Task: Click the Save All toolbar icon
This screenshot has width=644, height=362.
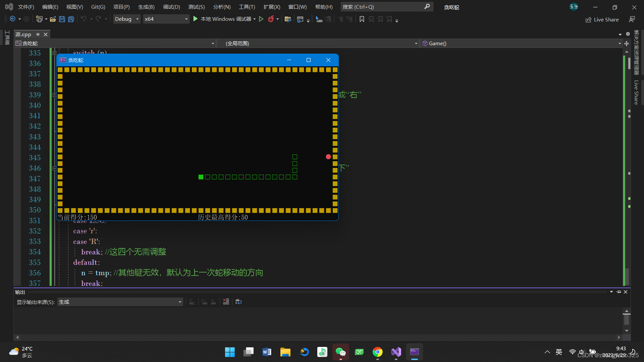Action: click(71, 19)
